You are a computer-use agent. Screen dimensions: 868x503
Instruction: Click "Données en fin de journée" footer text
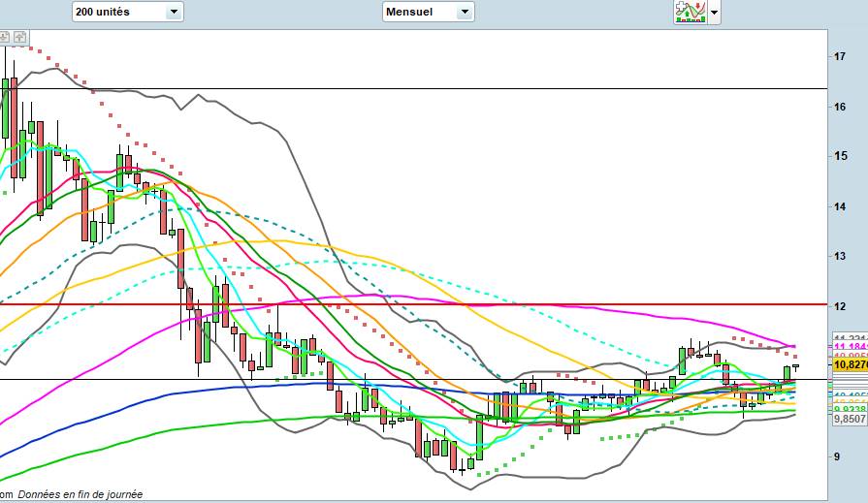pyautogui.click(x=80, y=494)
